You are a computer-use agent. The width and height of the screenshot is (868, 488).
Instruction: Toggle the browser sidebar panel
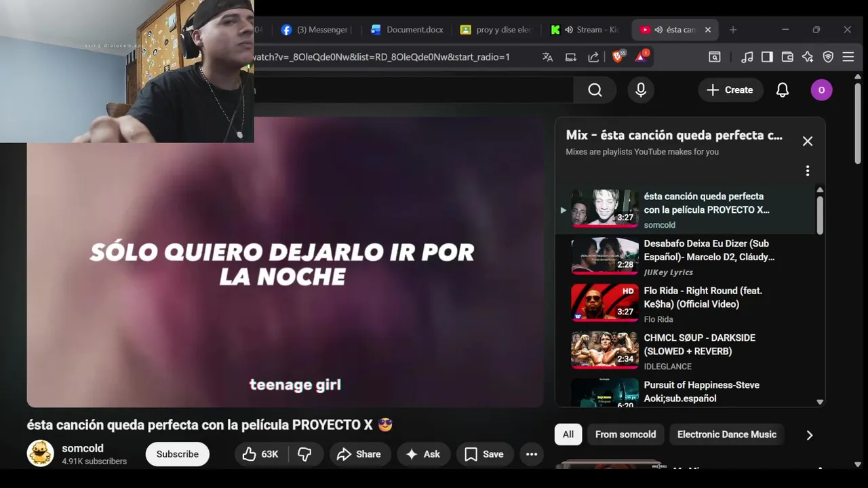click(767, 57)
